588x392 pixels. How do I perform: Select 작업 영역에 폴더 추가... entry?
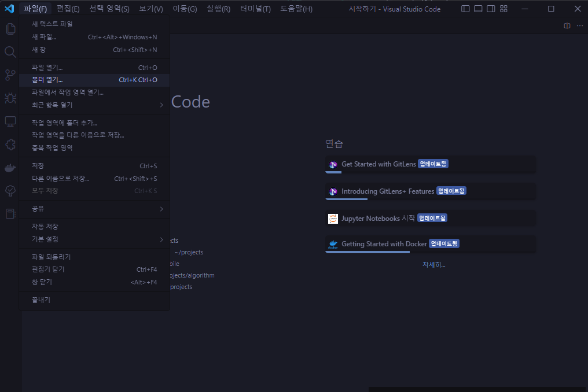click(94, 123)
